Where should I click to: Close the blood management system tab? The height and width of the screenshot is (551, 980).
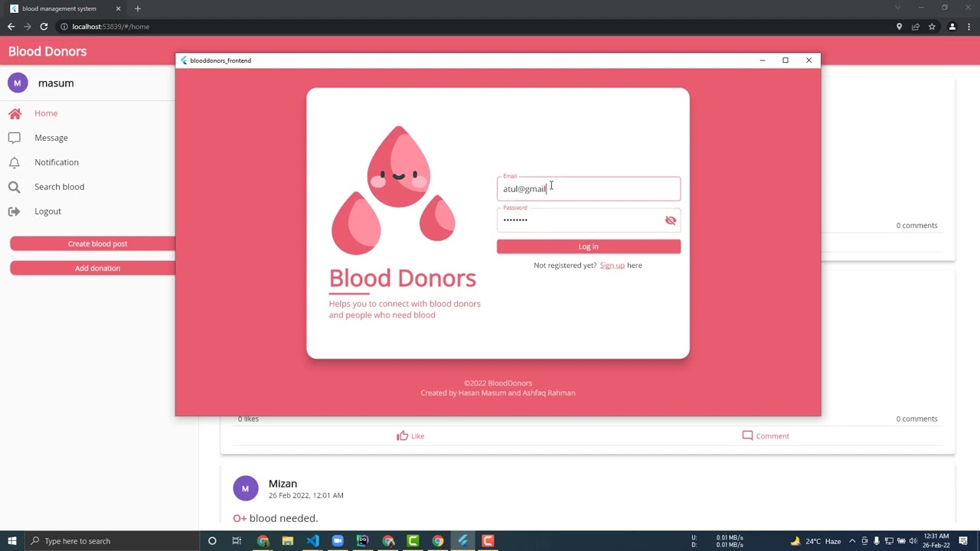pos(118,8)
